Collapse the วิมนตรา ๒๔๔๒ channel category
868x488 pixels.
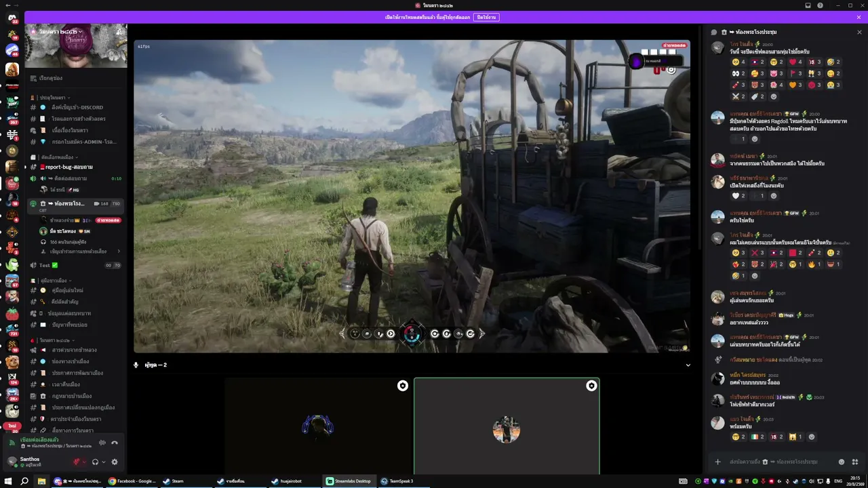(x=52, y=340)
